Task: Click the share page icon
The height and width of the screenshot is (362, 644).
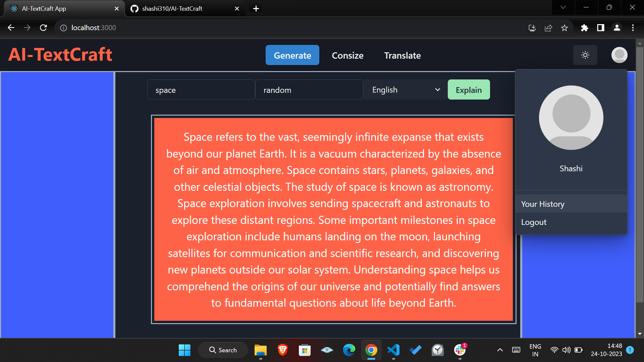Action: [x=548, y=28]
